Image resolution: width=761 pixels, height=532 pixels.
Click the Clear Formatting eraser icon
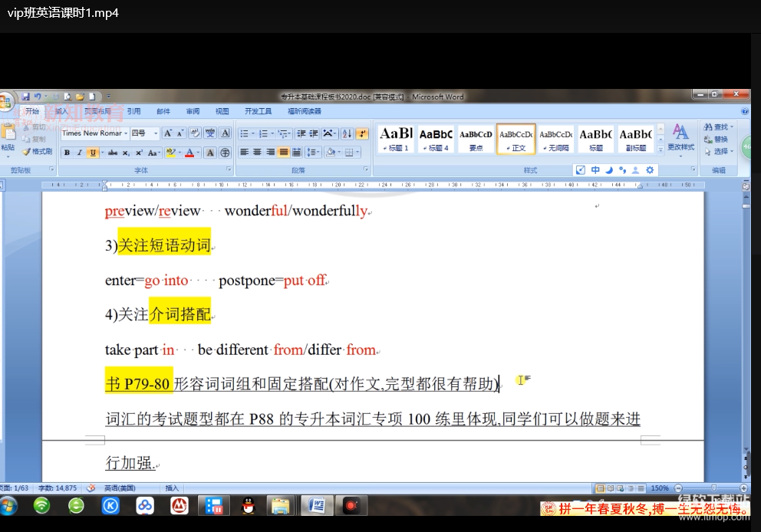pyautogui.click(x=195, y=133)
